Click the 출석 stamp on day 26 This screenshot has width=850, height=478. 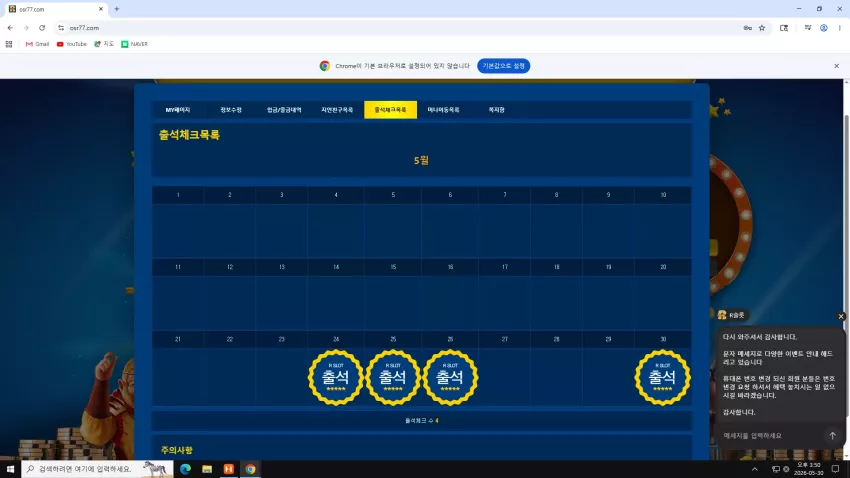click(450, 377)
